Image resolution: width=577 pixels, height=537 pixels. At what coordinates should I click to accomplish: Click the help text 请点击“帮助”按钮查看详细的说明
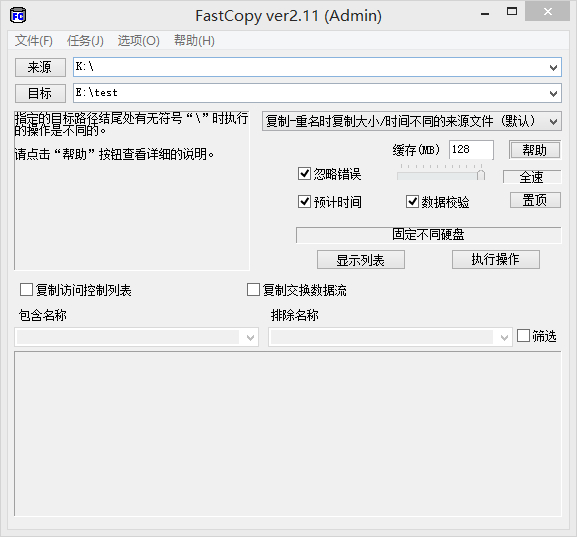pyautogui.click(x=114, y=154)
